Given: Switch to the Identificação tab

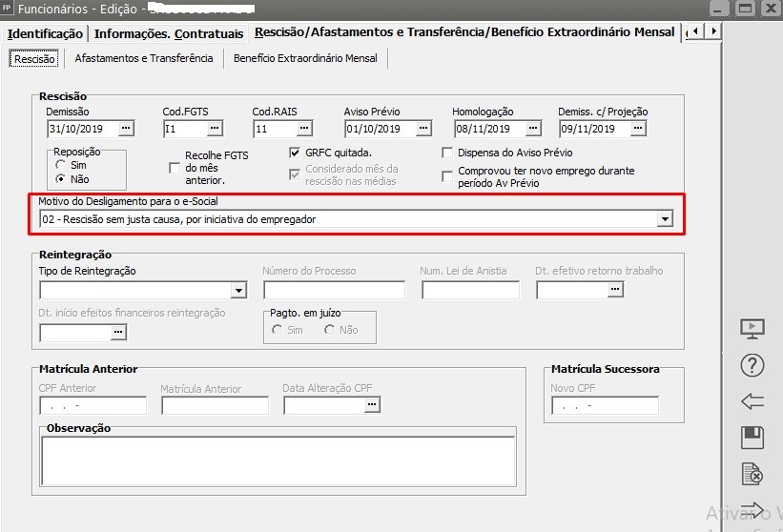Looking at the screenshot, I should [45, 33].
